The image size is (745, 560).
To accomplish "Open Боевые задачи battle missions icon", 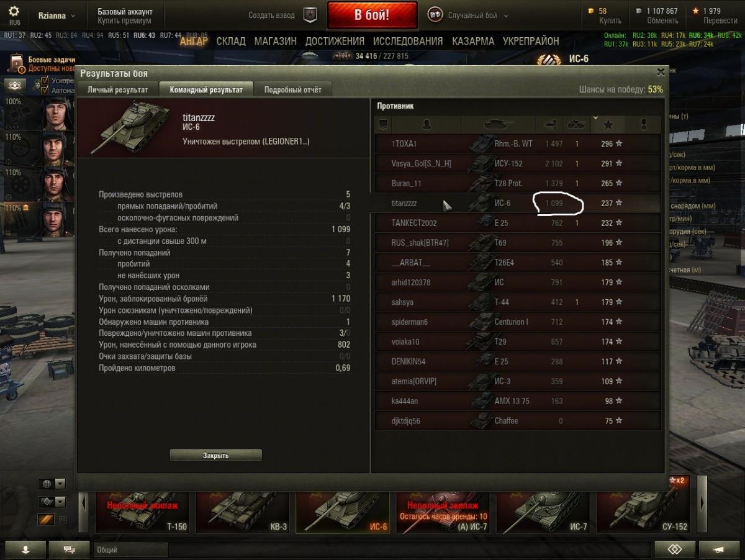I will tap(17, 63).
